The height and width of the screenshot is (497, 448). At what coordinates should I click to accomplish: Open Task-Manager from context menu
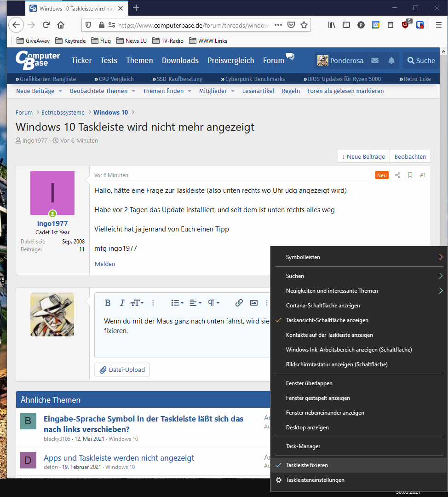[x=359, y=446]
